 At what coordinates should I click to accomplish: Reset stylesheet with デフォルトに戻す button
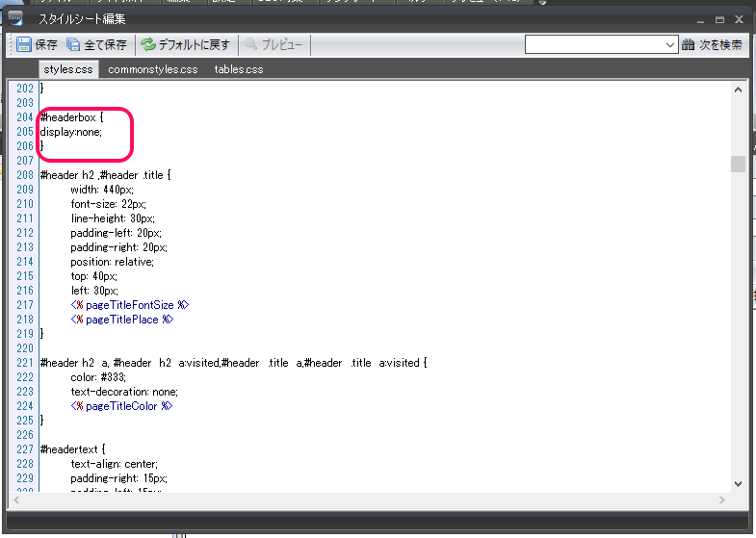pyautogui.click(x=185, y=44)
